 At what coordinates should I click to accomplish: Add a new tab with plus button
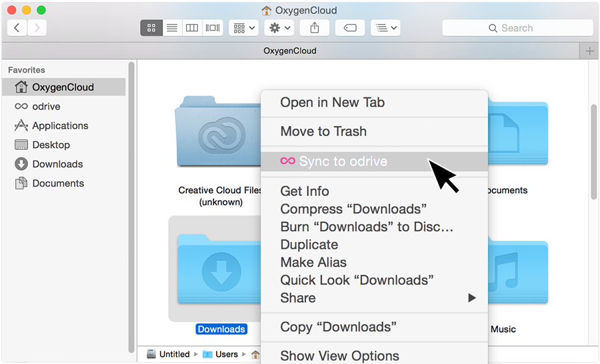[x=589, y=51]
